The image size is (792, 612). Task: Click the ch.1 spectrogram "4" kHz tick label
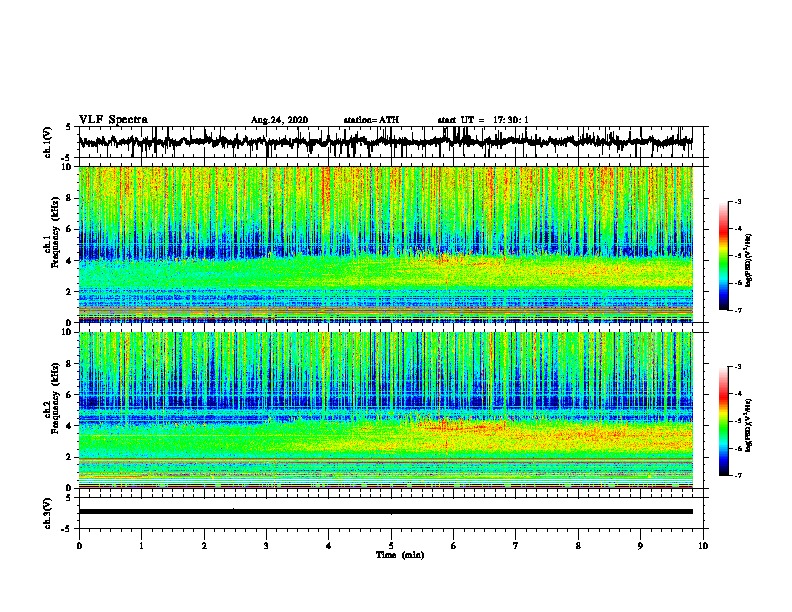tap(70, 261)
